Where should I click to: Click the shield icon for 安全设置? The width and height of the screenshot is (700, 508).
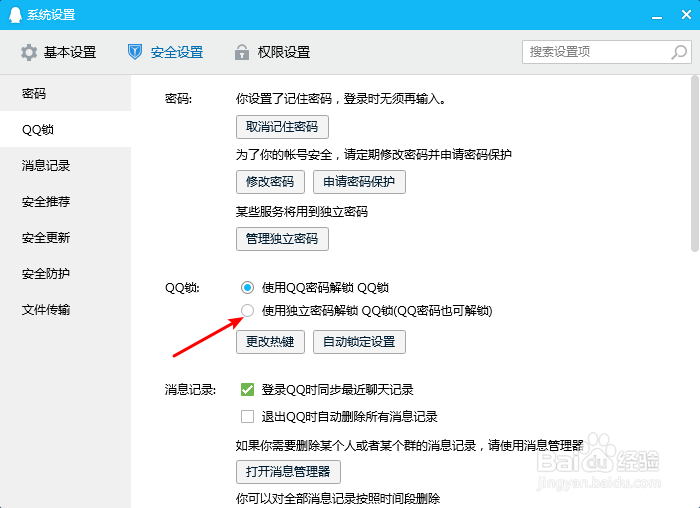point(135,52)
